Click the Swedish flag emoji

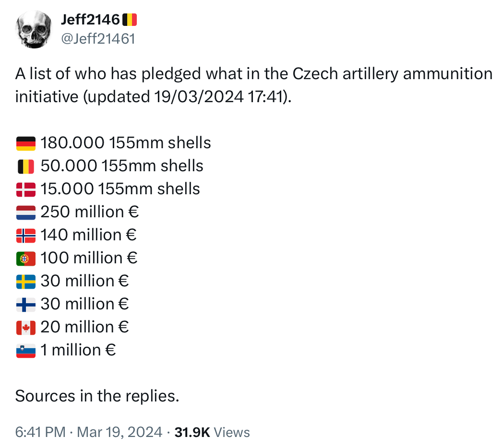[26, 281]
